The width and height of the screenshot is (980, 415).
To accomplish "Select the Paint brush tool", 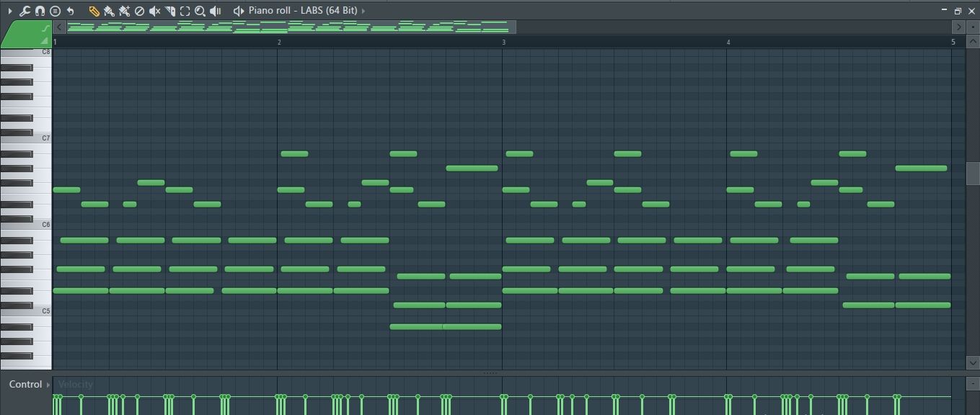I will pyautogui.click(x=109, y=11).
